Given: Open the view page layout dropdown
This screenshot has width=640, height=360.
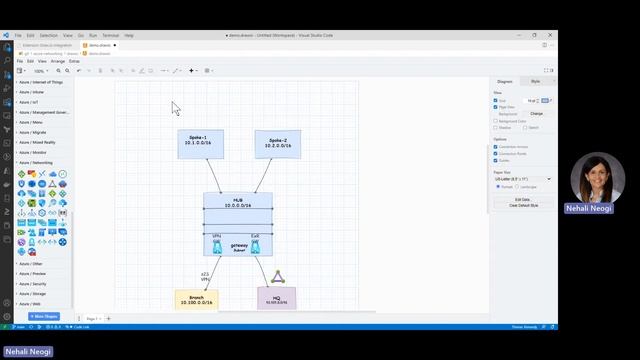Looking at the screenshot, I should pos(21,71).
